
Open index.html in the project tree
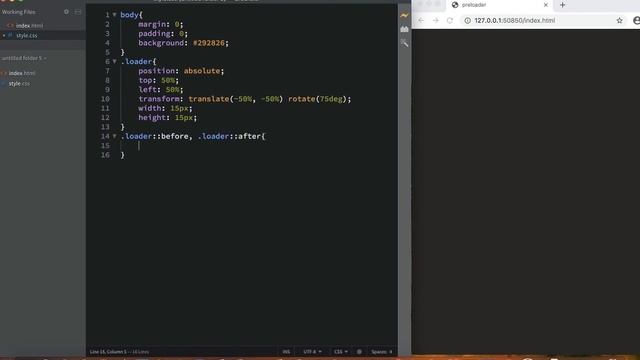tap(22, 73)
